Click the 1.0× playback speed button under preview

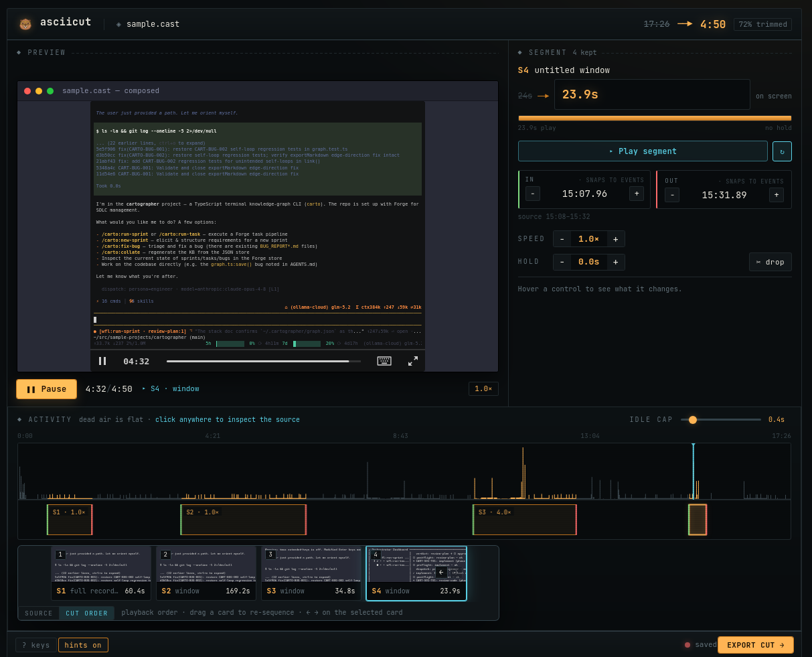[x=483, y=388]
